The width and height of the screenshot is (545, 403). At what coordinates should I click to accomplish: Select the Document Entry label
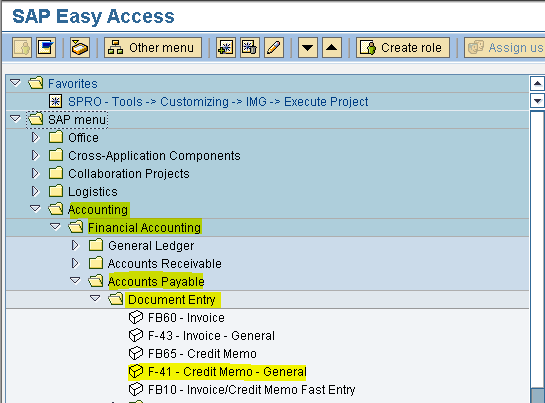(172, 300)
